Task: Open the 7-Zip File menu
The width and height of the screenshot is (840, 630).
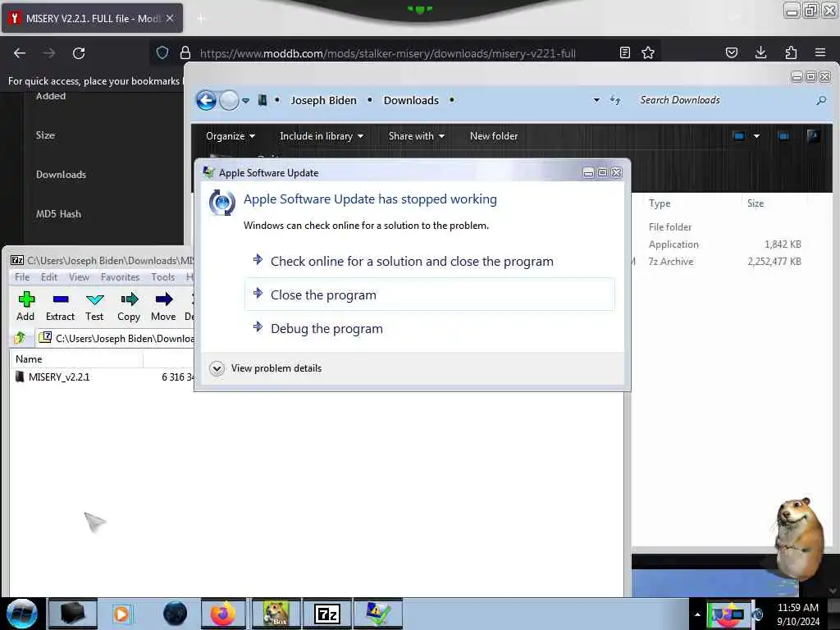Action: 22,277
